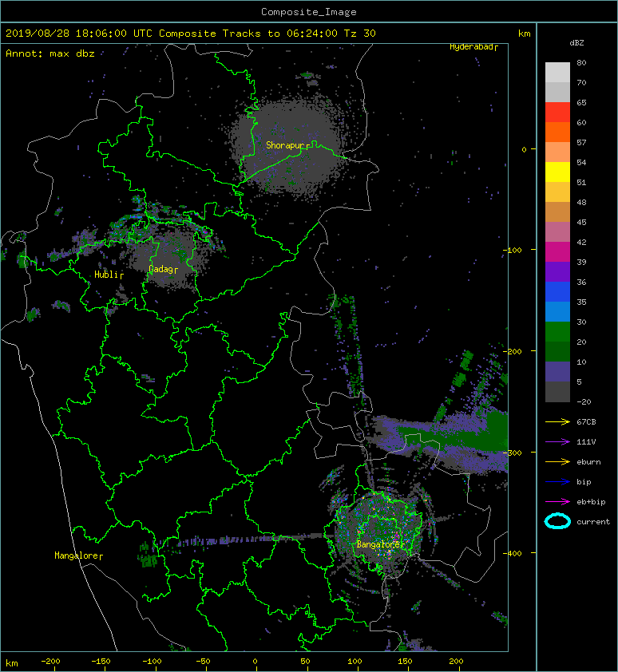
Task: Pick the 5 dBZ dark gray swatch
Action: coord(557,391)
